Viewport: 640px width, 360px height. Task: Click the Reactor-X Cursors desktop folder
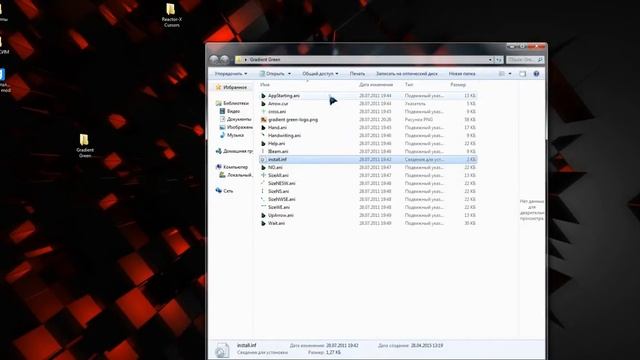pyautogui.click(x=171, y=16)
